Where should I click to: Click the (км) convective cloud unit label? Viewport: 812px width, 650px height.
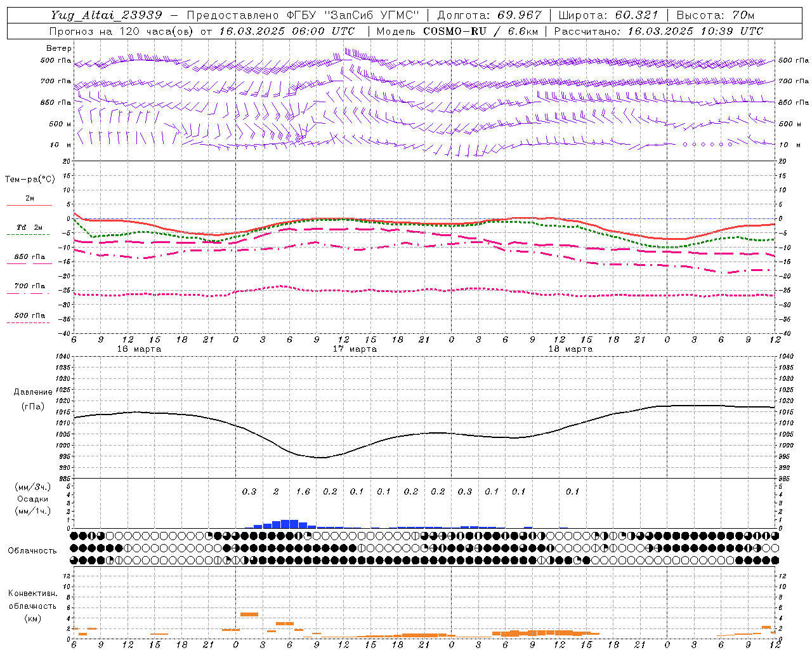coord(32,618)
